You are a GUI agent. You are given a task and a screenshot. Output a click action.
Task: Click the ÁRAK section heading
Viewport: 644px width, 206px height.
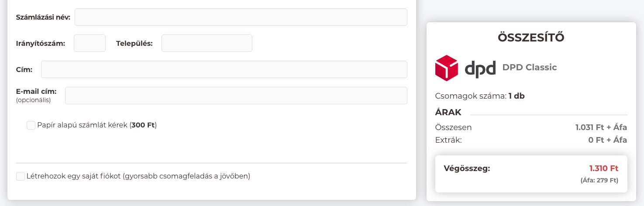(448, 112)
